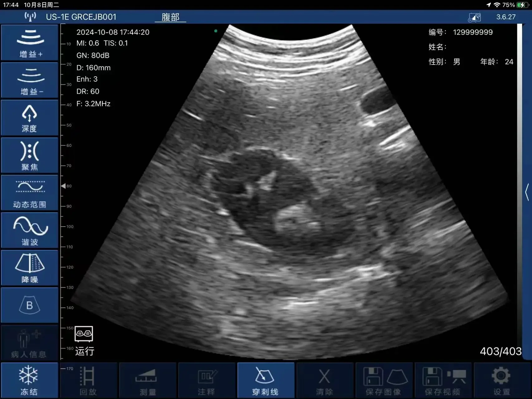
Task: Tap the screen-cast device icon in header
Action: (x=474, y=17)
